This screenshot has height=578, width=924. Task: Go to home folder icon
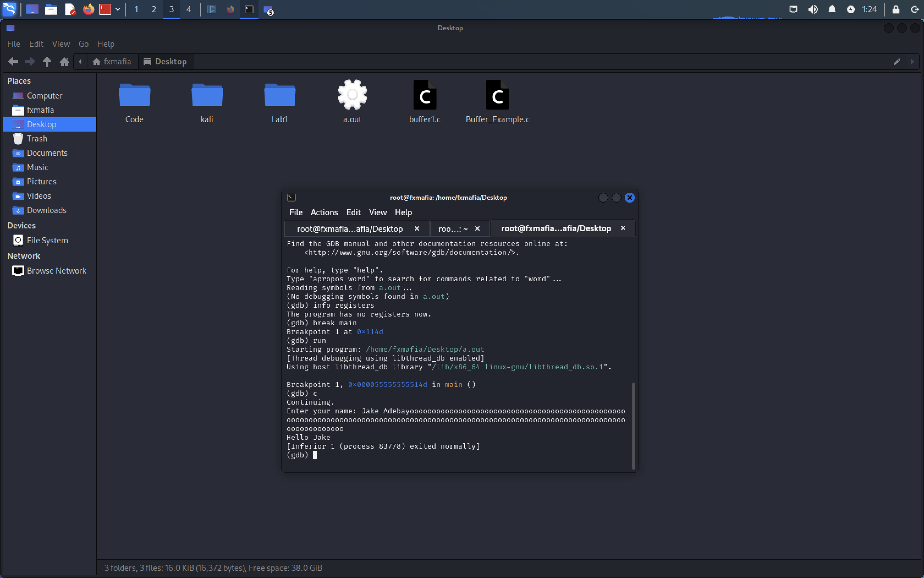tap(64, 62)
